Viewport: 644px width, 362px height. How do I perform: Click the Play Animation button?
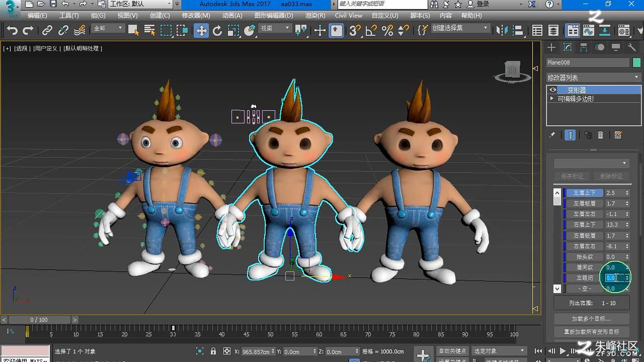click(x=563, y=351)
